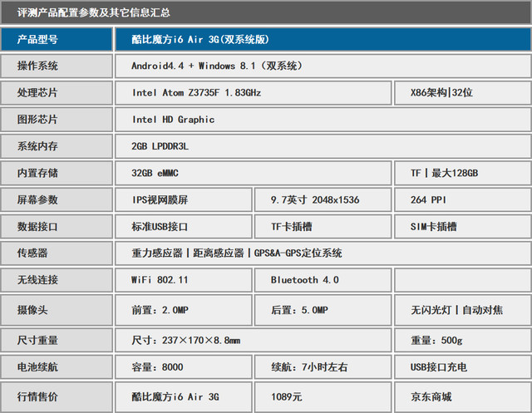The image size is (532, 413).
Task: Click the 尺寸：237×170×8.8mm cell
Action: click(x=254, y=340)
